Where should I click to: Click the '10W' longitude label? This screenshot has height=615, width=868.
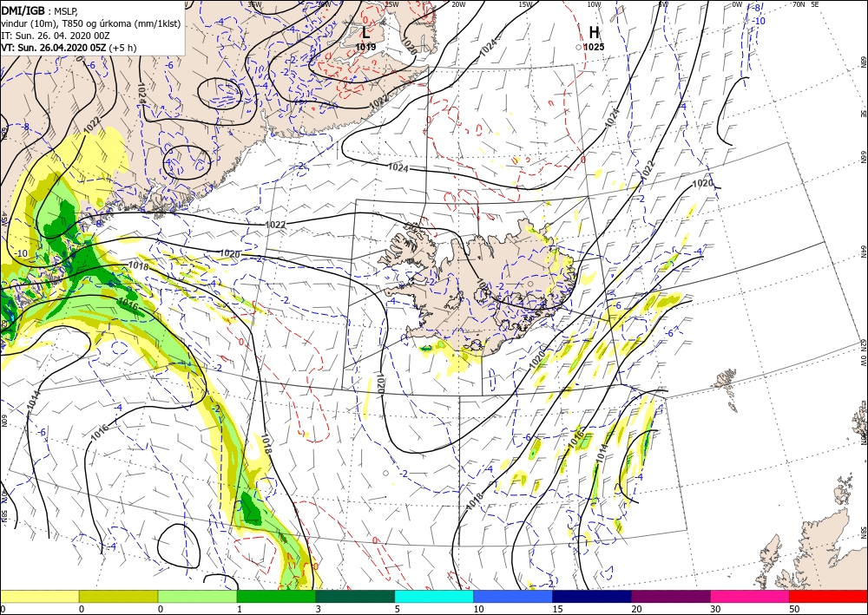coord(594,4)
